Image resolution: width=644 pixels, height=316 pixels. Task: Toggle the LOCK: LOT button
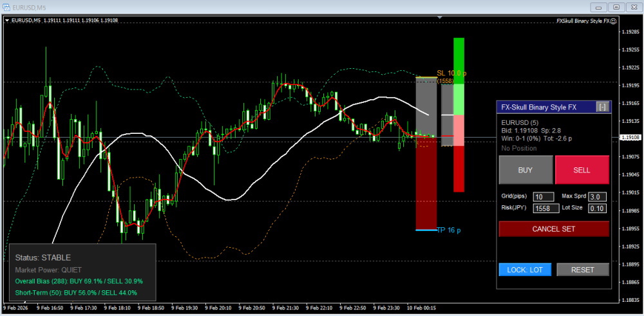(525, 270)
